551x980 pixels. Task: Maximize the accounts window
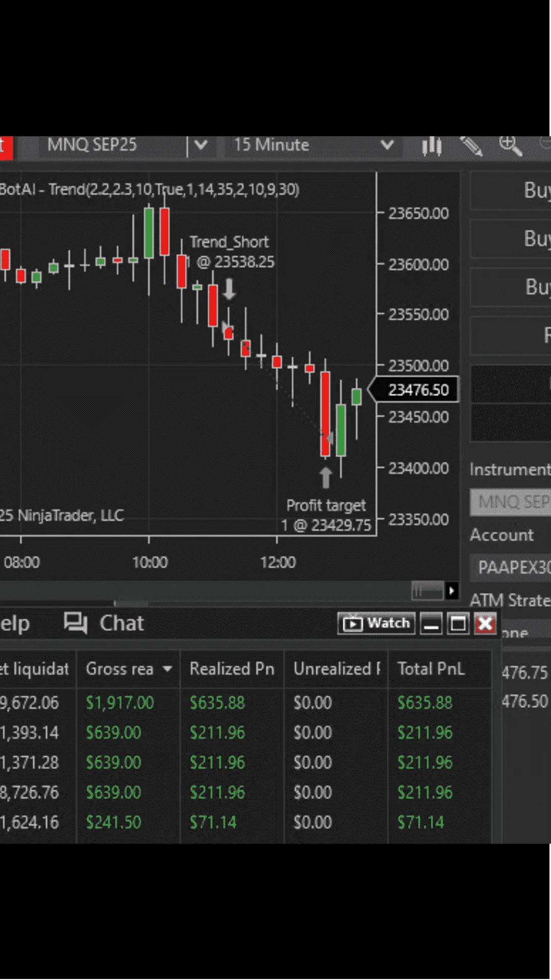[458, 623]
